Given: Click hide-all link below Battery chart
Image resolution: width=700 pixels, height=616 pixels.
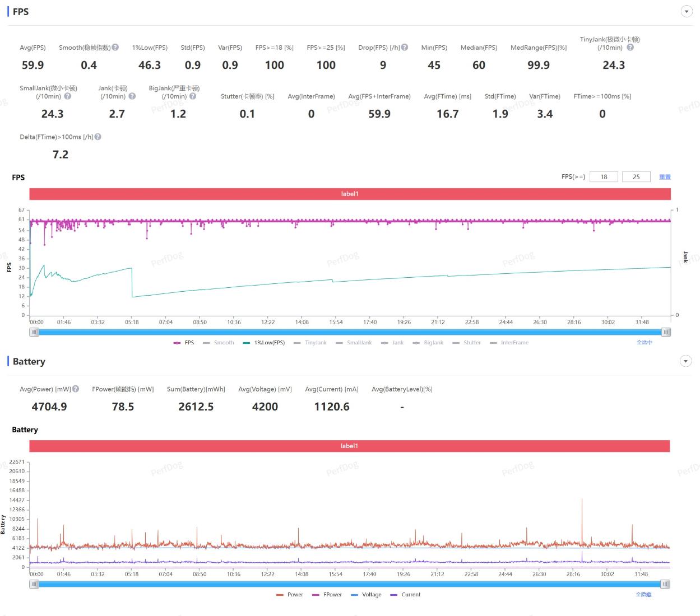Looking at the screenshot, I should click(643, 595).
